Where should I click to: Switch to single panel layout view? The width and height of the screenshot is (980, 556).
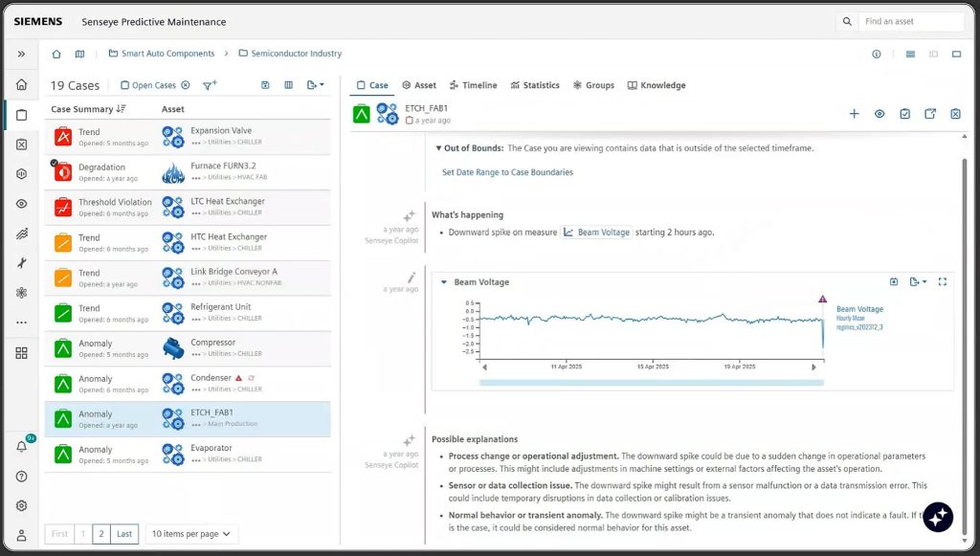coord(956,55)
